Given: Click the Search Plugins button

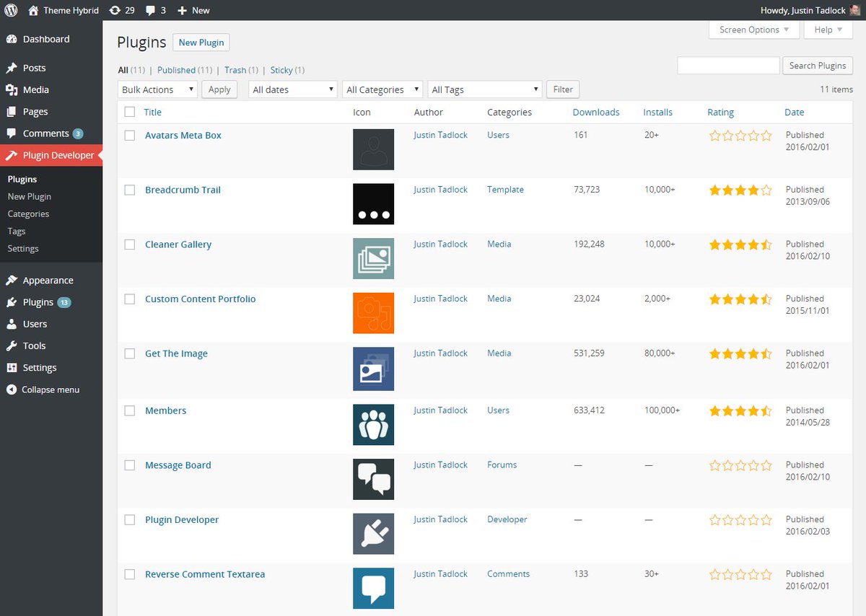Looking at the screenshot, I should (818, 66).
